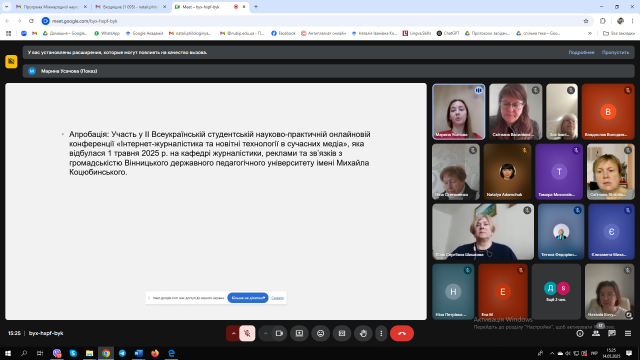Close the first Gmail tab

pyautogui.click(x=85, y=7)
